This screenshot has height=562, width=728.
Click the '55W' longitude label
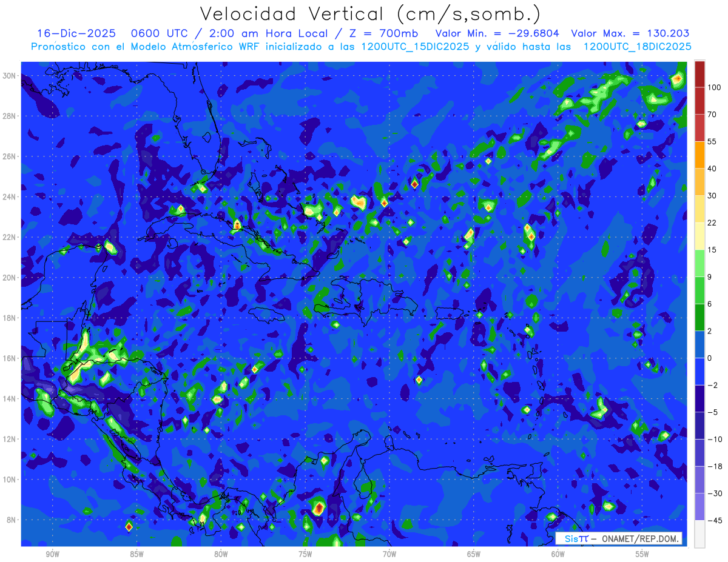pos(642,555)
